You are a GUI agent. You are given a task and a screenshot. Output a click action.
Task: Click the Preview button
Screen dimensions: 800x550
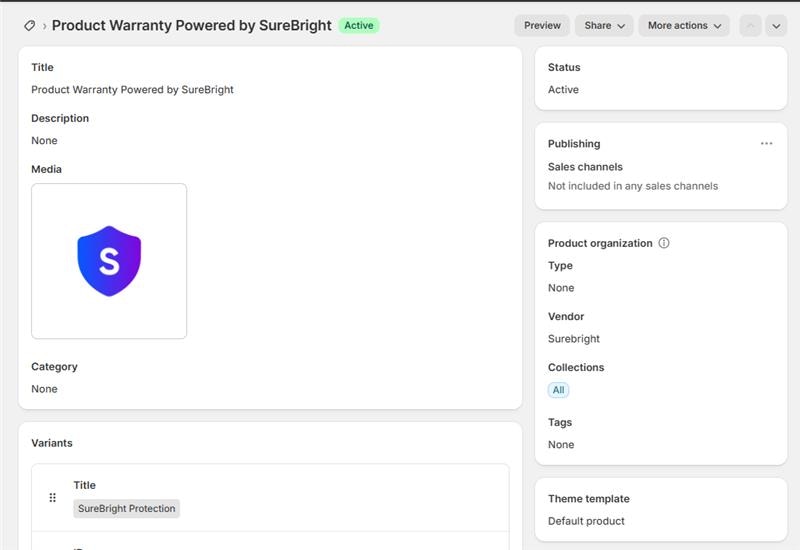542,26
